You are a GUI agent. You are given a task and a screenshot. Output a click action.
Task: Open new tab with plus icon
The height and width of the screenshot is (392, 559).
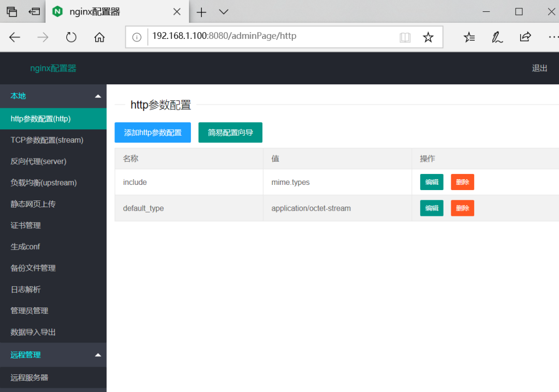(201, 12)
